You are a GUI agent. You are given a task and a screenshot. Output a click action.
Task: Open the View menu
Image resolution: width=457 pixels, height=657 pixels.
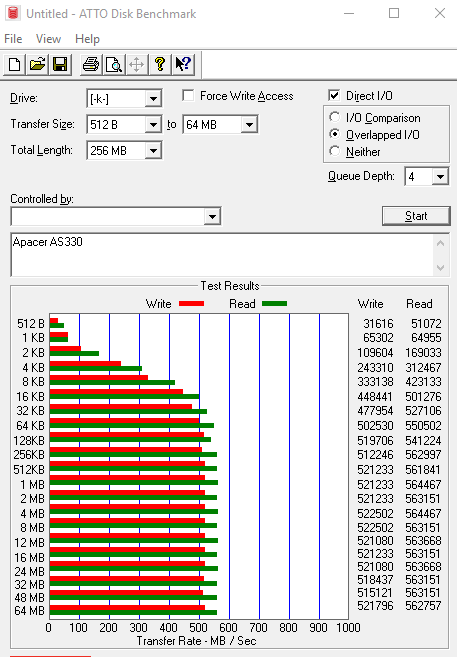click(48, 39)
